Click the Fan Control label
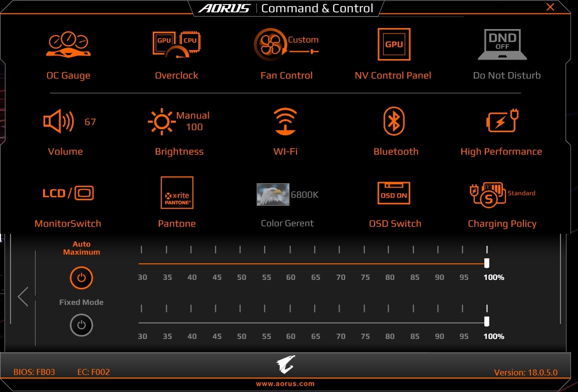This screenshot has height=392, width=578. [x=286, y=76]
